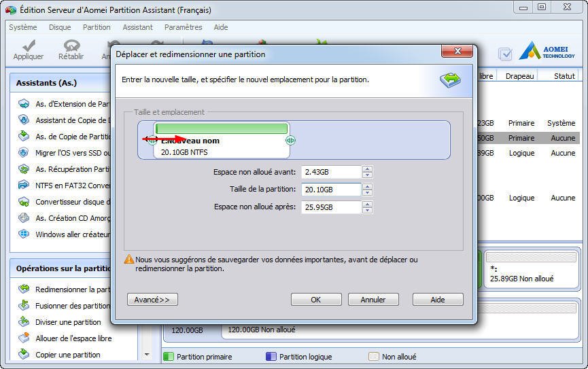The image size is (588, 369).
Task: Click Fusionner des partitions icon
Action: (24, 306)
